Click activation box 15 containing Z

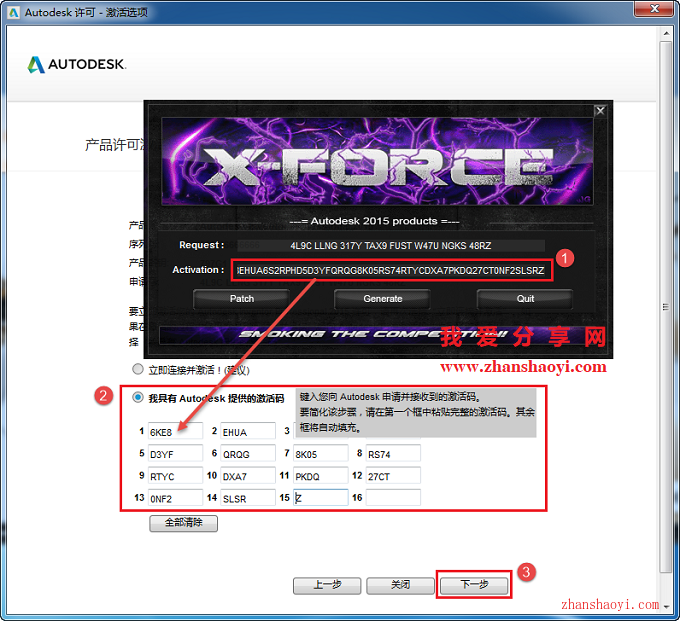[x=320, y=497]
